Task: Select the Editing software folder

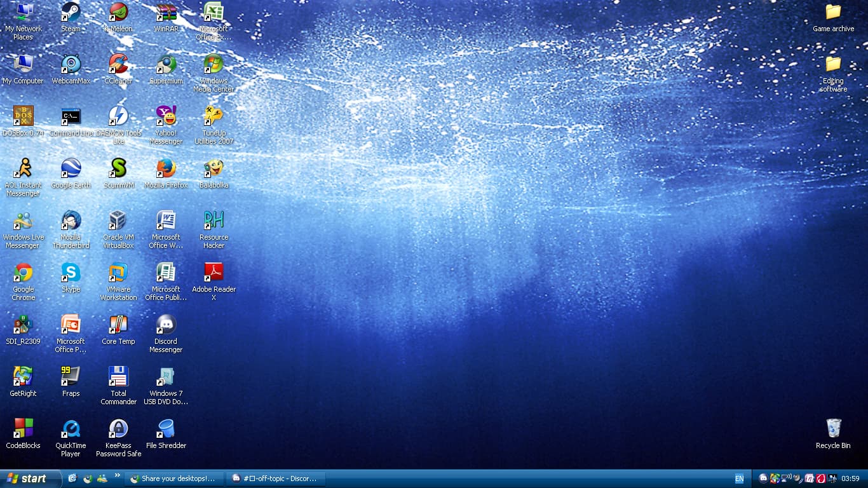Action: (x=833, y=64)
